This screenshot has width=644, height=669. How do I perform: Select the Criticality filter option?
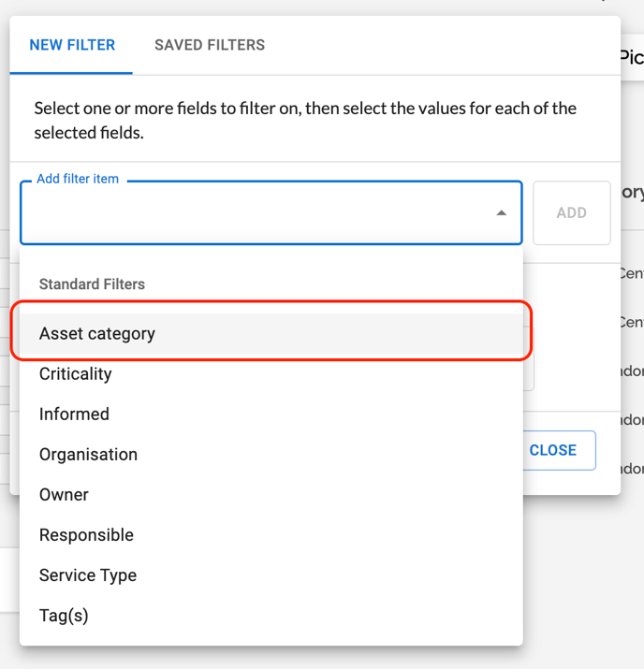76,374
